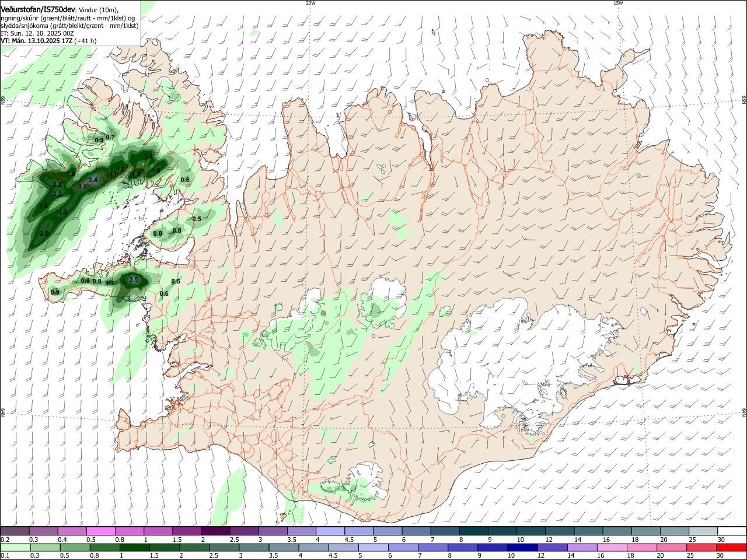Select the darkest green rain-scale swatch above 1
The width and height of the screenshot is (747, 560).
[135, 548]
